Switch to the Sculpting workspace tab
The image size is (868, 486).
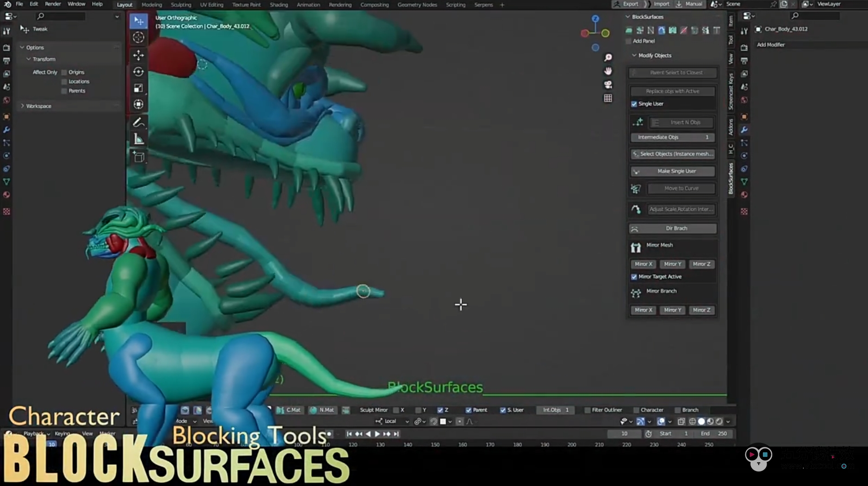180,5
